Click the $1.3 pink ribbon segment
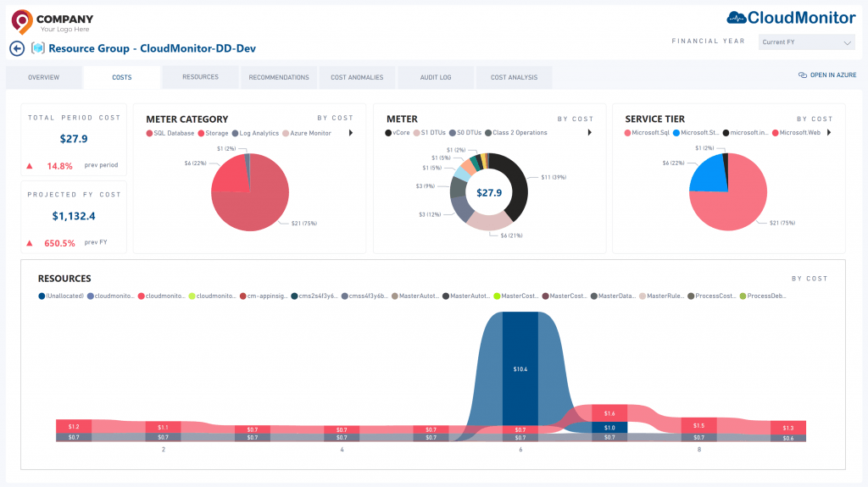 click(x=788, y=428)
